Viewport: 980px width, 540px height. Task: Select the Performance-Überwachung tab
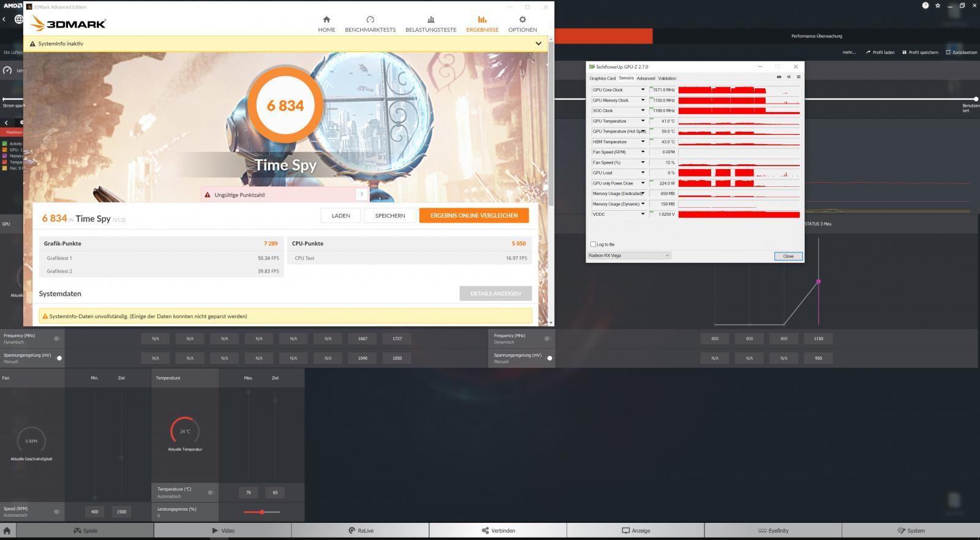pyautogui.click(x=816, y=36)
